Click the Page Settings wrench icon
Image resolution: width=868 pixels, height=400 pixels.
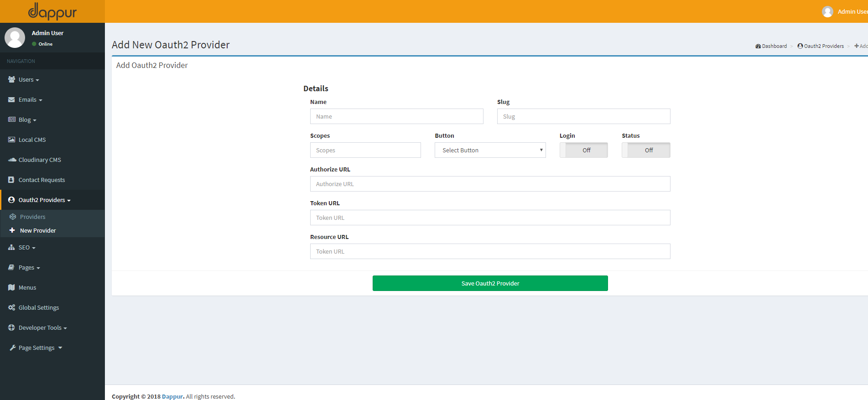tap(13, 348)
